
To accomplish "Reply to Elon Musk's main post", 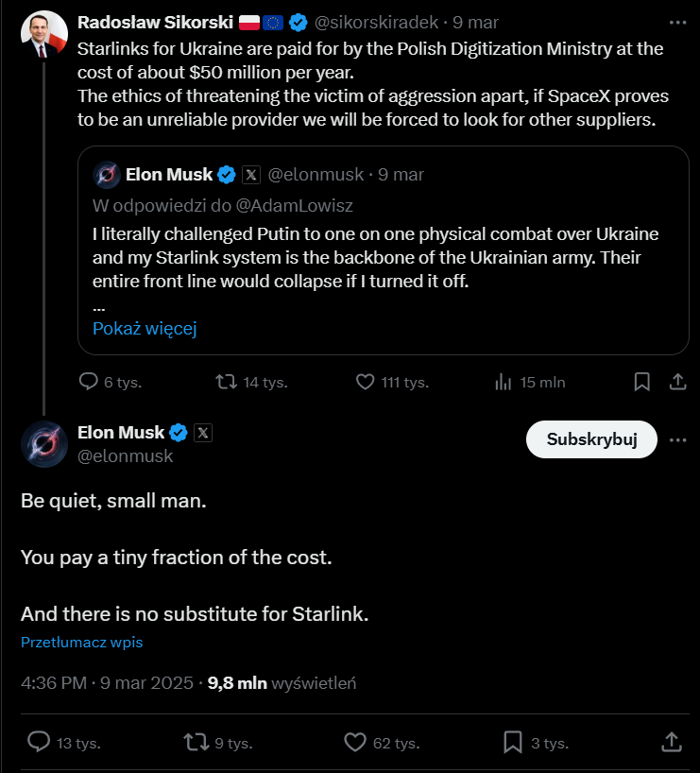I will coord(39,742).
